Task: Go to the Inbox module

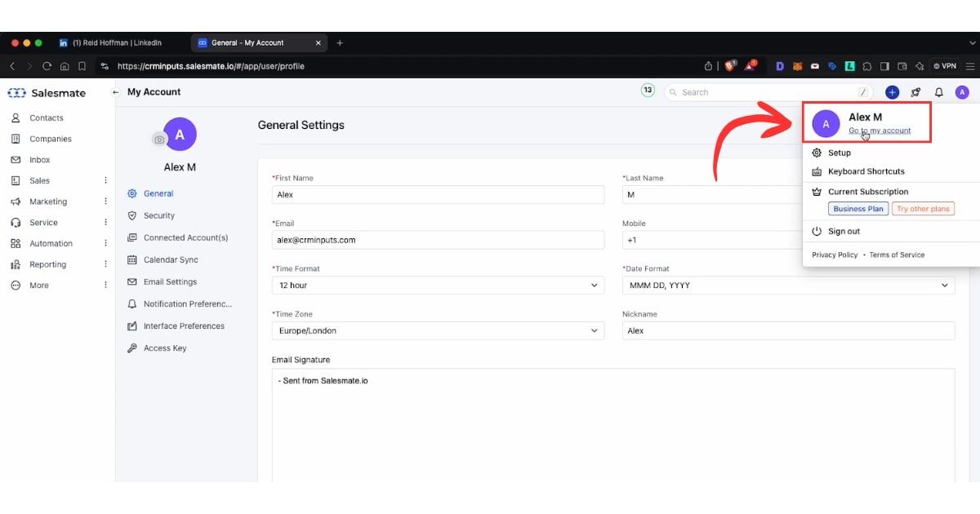Action: [39, 160]
